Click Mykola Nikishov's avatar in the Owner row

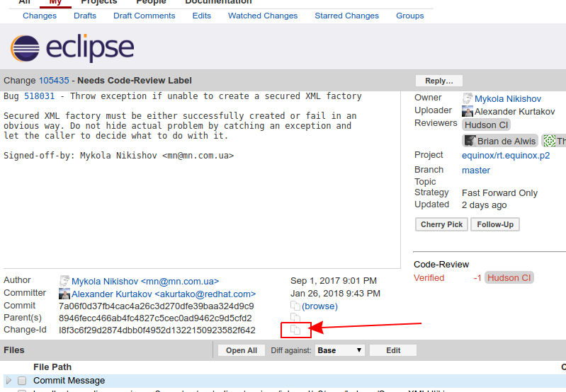click(x=468, y=98)
